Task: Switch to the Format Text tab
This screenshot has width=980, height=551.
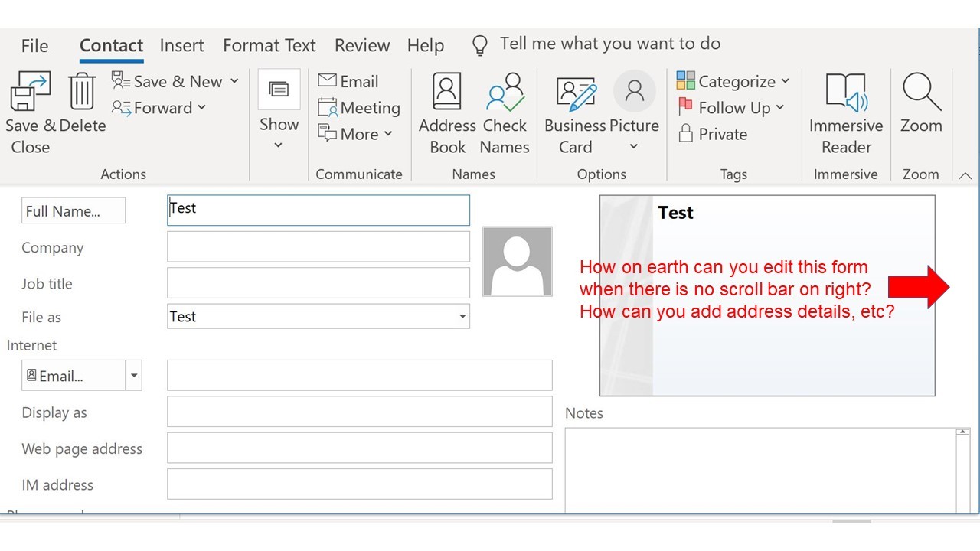Action: 269,46
